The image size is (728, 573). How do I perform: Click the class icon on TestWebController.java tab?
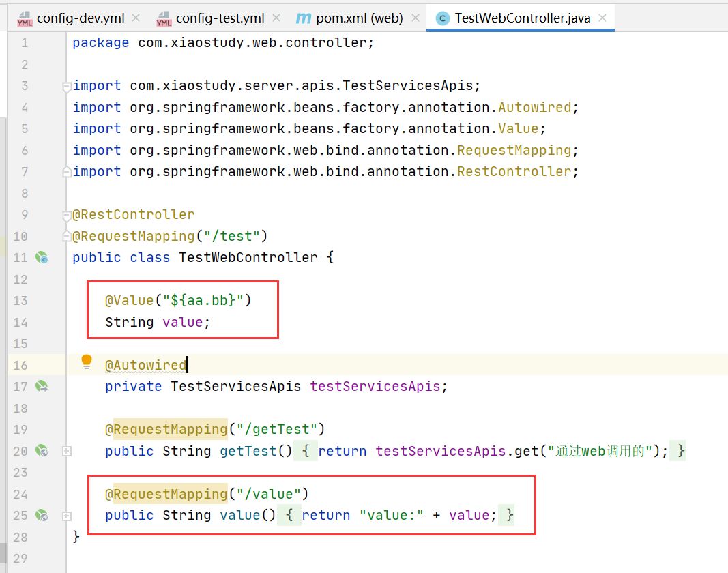[x=443, y=18]
